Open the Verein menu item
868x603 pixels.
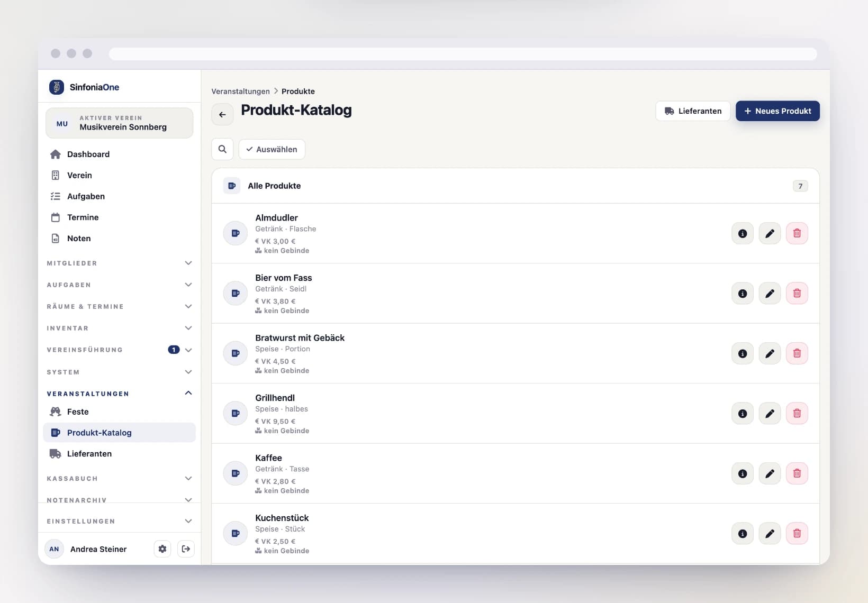tap(120, 175)
